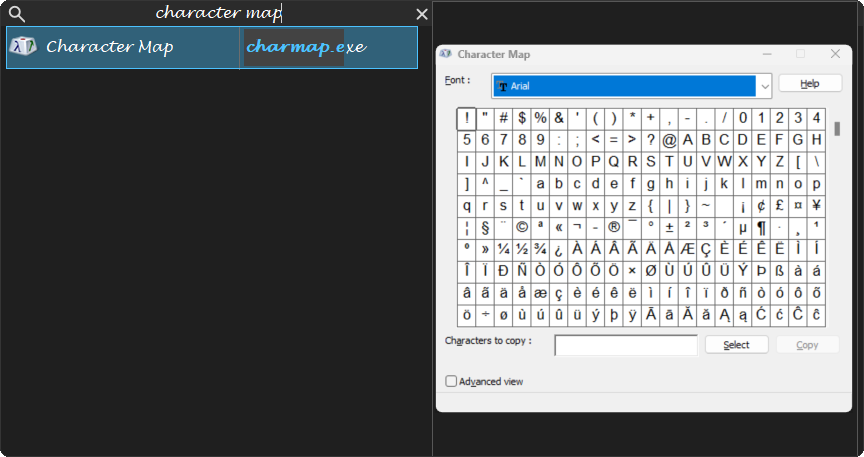Image resolution: width=864 pixels, height=457 pixels.
Task: Click the magnifying glass search icon
Action: pyautogui.click(x=17, y=14)
